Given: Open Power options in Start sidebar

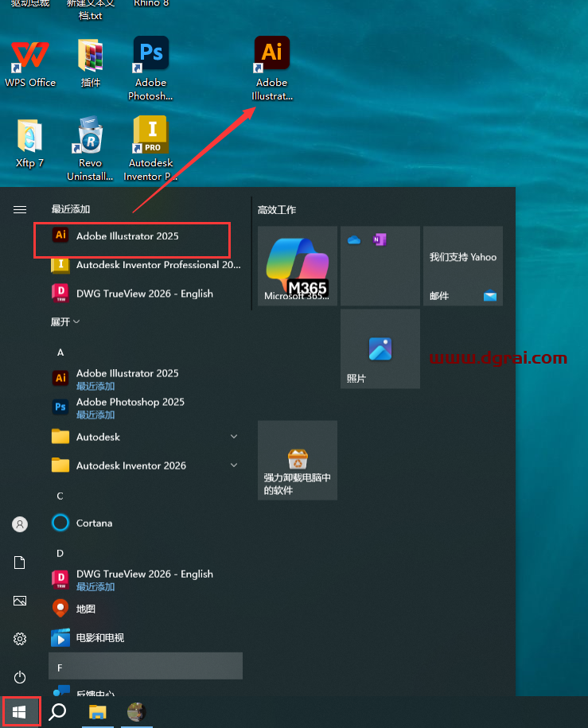Looking at the screenshot, I should pos(20,677).
